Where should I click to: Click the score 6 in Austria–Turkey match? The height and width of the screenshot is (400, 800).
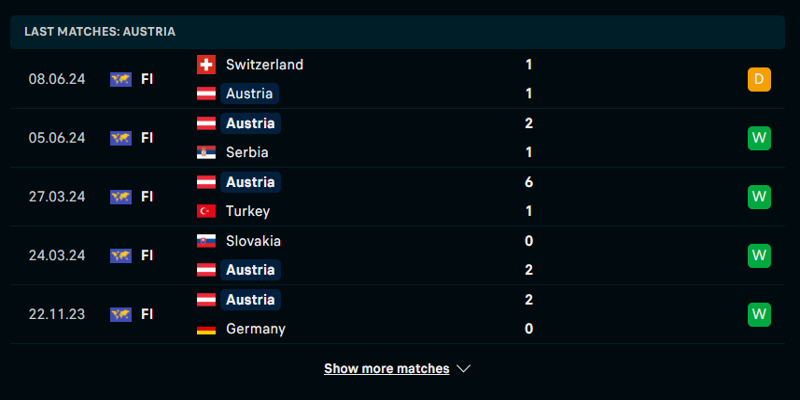528,182
